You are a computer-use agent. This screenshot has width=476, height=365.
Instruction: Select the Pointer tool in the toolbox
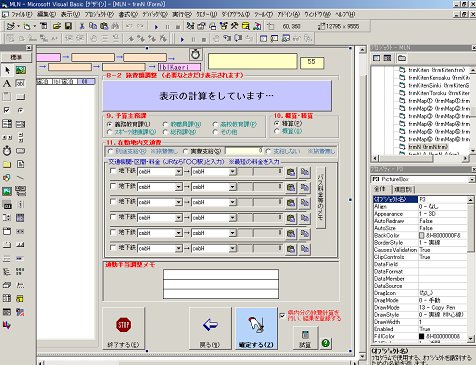click(7, 70)
